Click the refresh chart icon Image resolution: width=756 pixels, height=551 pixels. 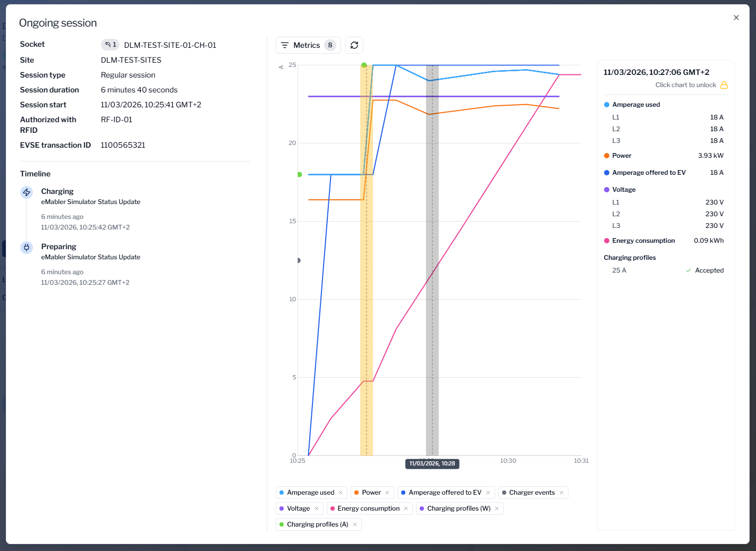click(x=354, y=45)
